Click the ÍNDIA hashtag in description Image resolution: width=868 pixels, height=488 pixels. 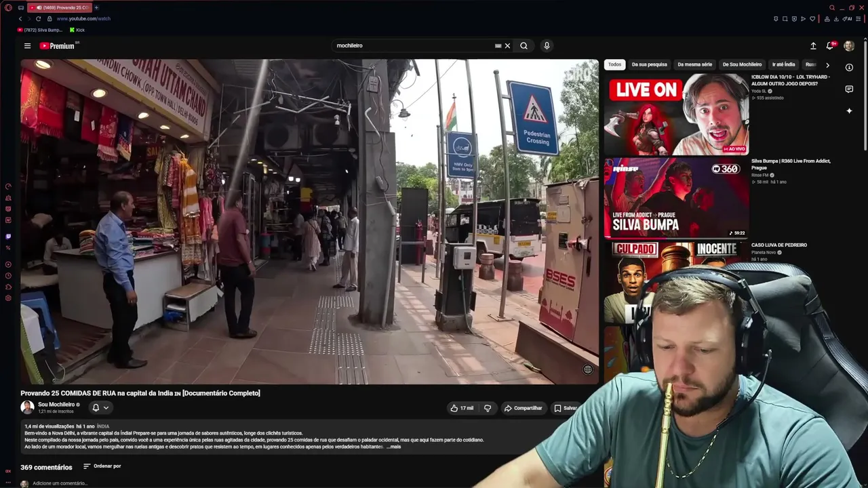click(x=103, y=426)
